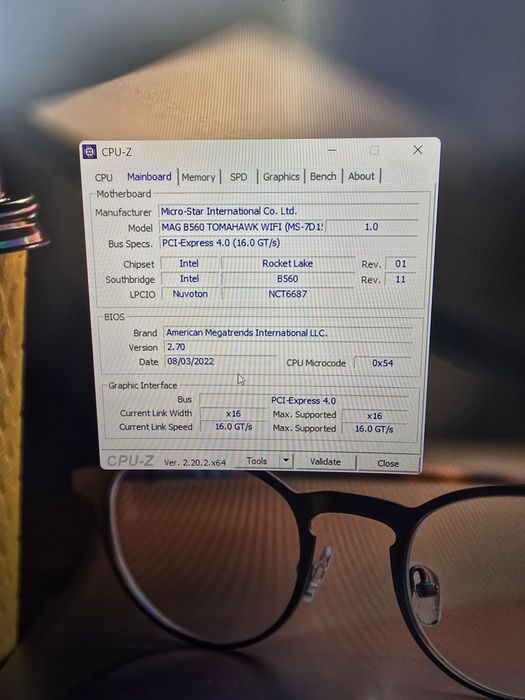Switch to the CPU tab
This screenshot has height=700, width=525.
point(104,177)
